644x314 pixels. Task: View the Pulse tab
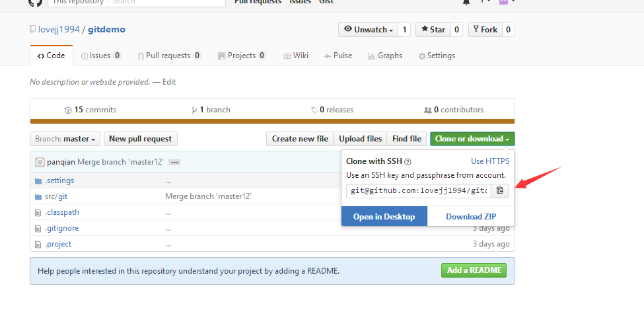pos(338,56)
